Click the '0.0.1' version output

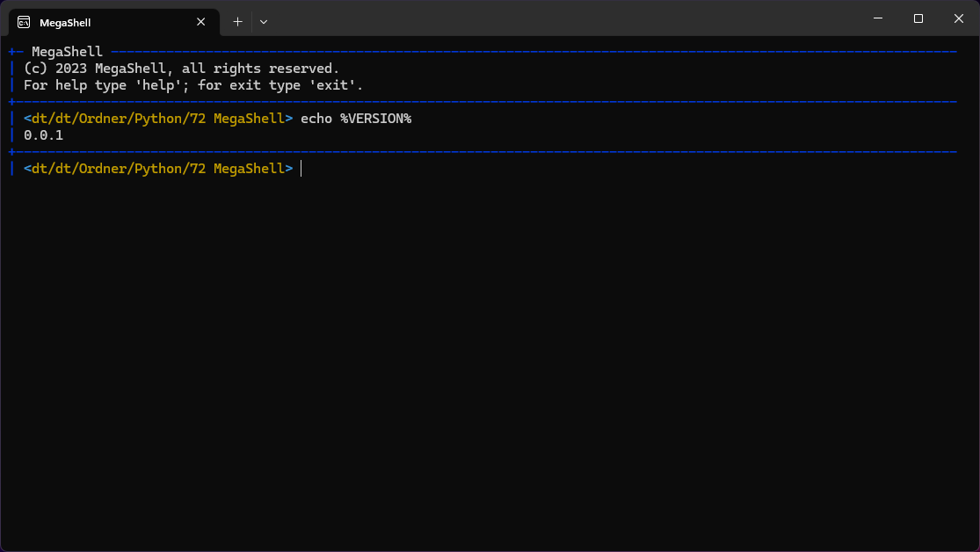[x=43, y=135]
